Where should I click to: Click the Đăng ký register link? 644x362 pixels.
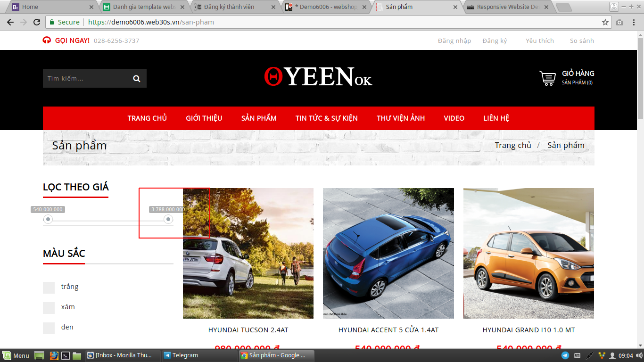click(495, 41)
